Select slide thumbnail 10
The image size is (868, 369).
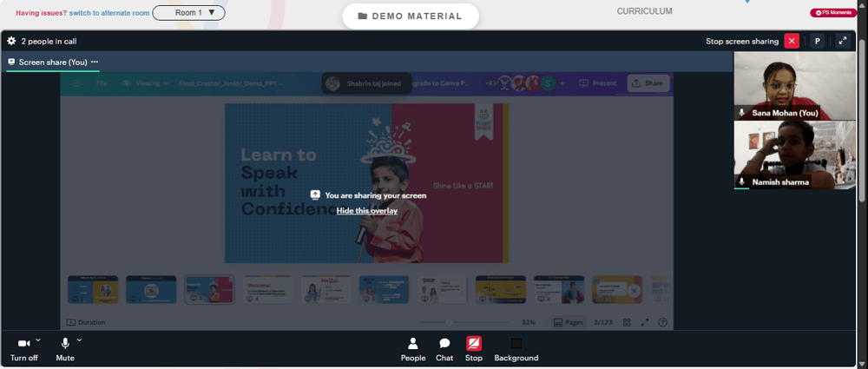[x=617, y=289]
